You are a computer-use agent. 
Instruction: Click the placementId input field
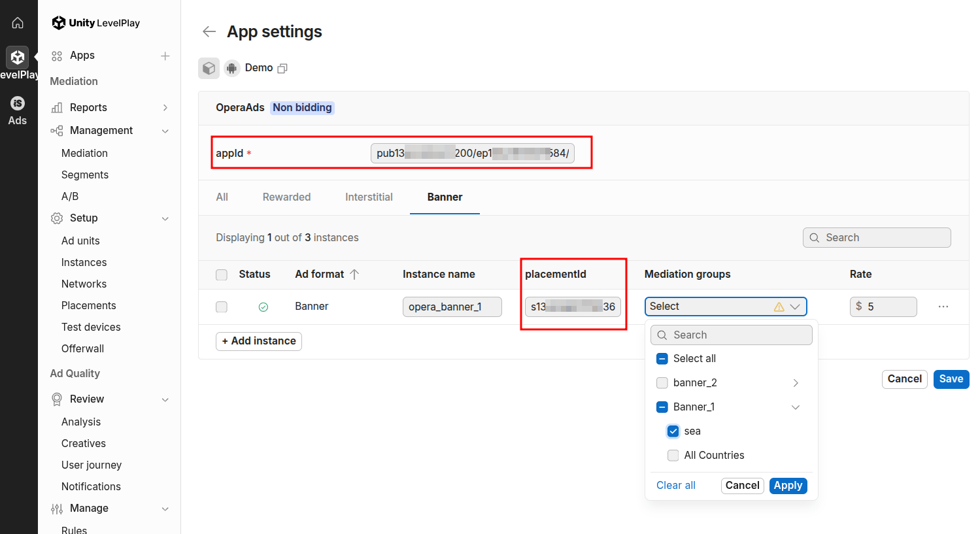[x=573, y=307]
